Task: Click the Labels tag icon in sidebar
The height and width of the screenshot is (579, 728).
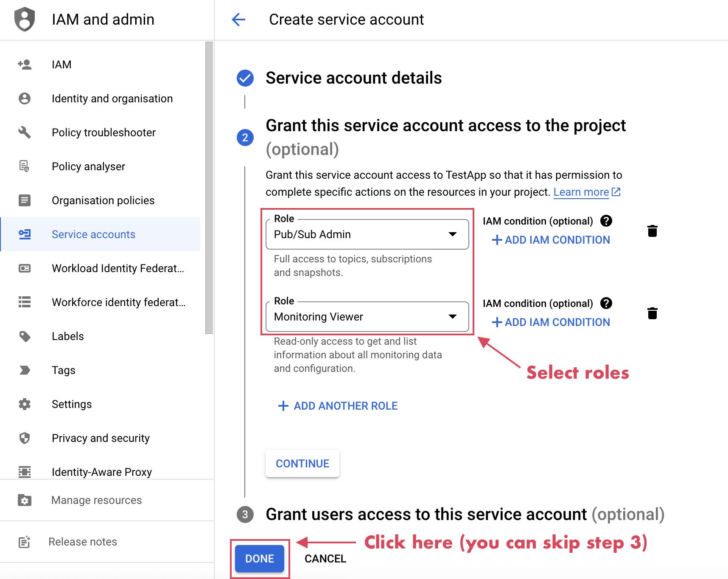Action: 25,336
